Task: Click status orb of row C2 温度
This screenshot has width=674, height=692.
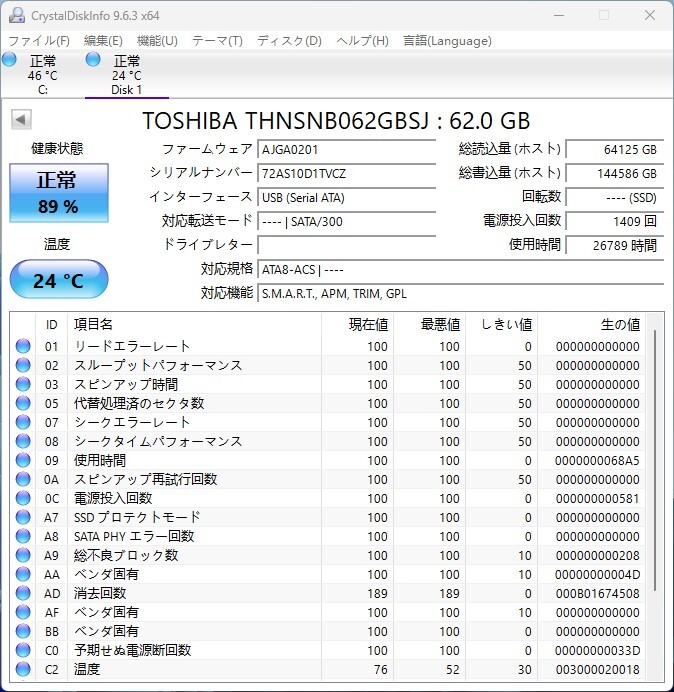Action: point(23,669)
